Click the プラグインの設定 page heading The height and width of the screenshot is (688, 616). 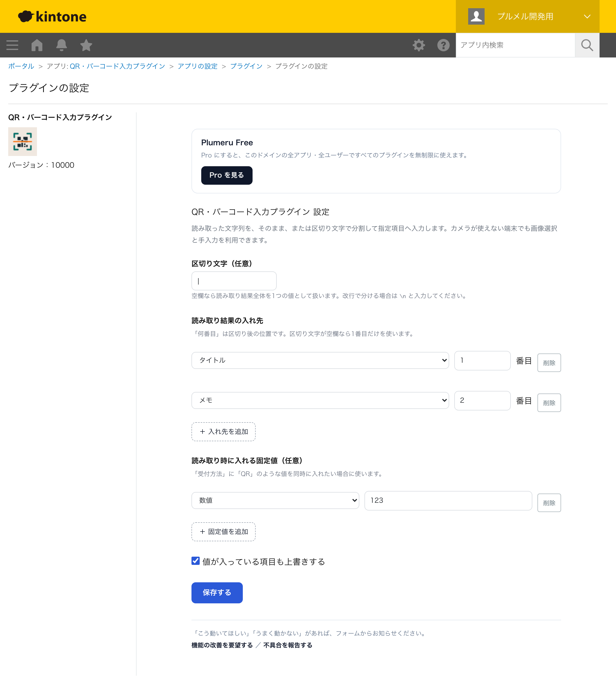click(49, 88)
